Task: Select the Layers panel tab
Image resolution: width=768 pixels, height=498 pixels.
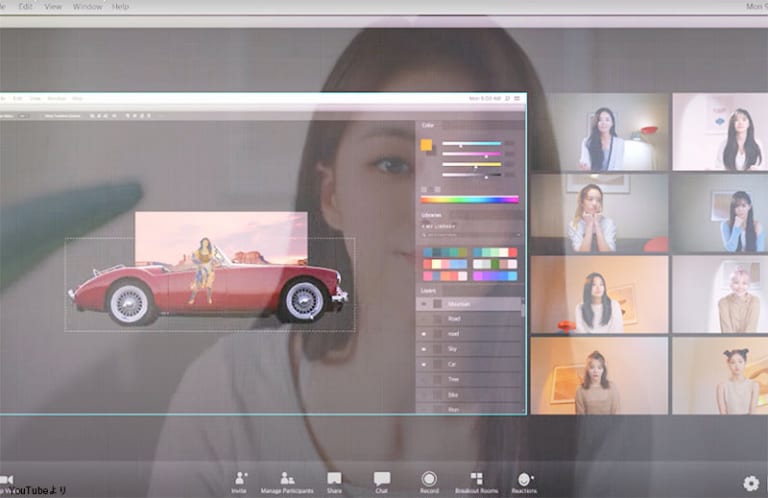Action: (429, 290)
